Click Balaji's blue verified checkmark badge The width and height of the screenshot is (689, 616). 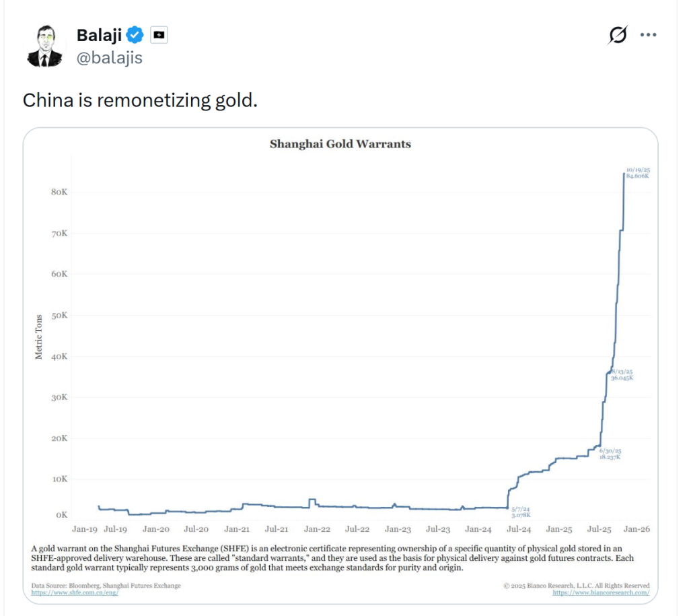click(x=135, y=33)
